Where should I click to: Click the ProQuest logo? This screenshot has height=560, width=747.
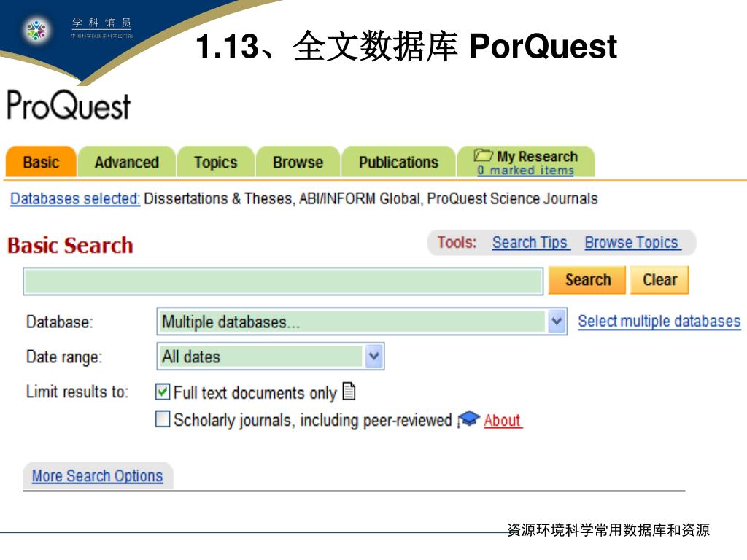(x=69, y=105)
